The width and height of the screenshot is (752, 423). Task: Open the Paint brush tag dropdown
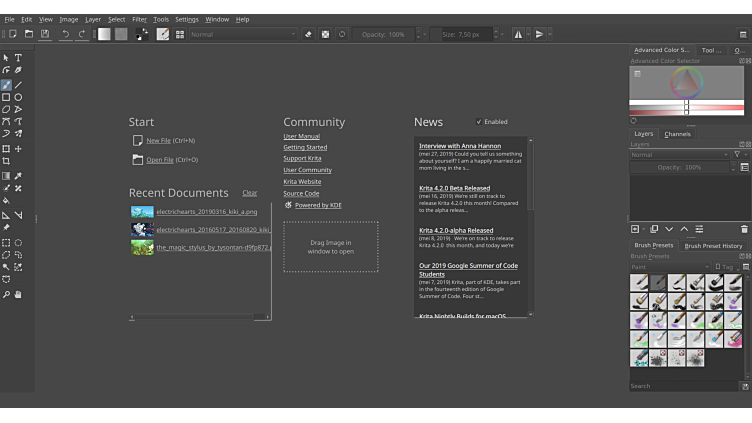(x=669, y=267)
